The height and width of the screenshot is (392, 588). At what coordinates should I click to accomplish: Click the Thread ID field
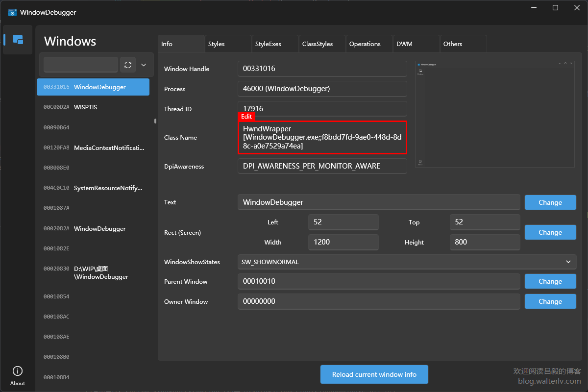[x=322, y=109]
